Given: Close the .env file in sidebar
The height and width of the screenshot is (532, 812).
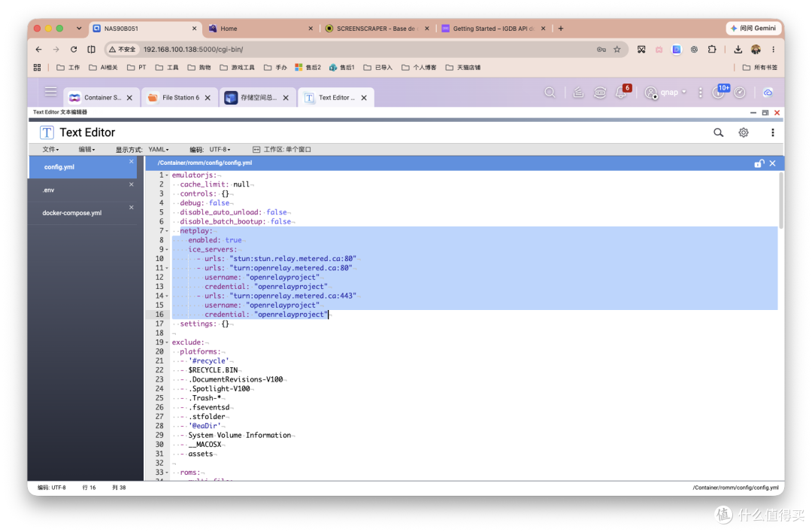Looking at the screenshot, I should [x=131, y=184].
